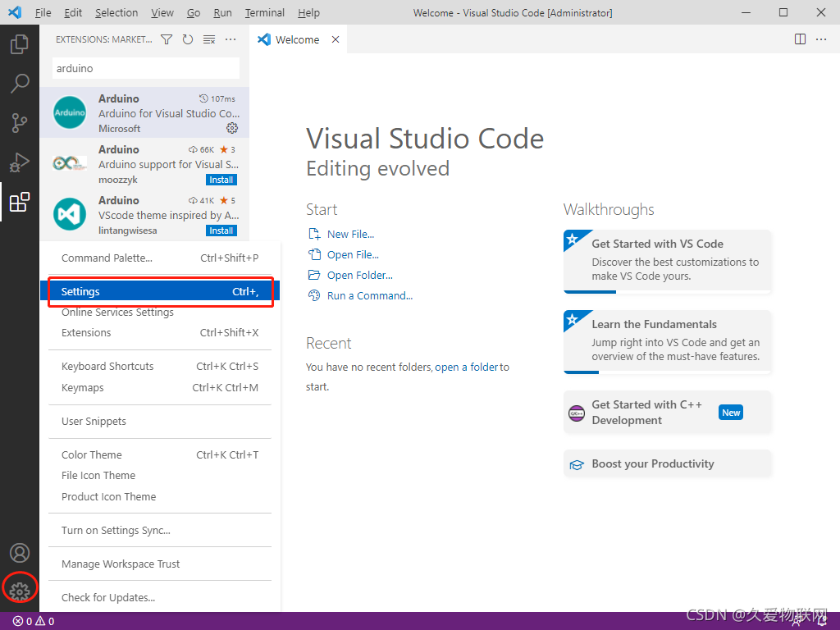
Task: Choose Extensions in the manage menu
Action: click(x=160, y=333)
